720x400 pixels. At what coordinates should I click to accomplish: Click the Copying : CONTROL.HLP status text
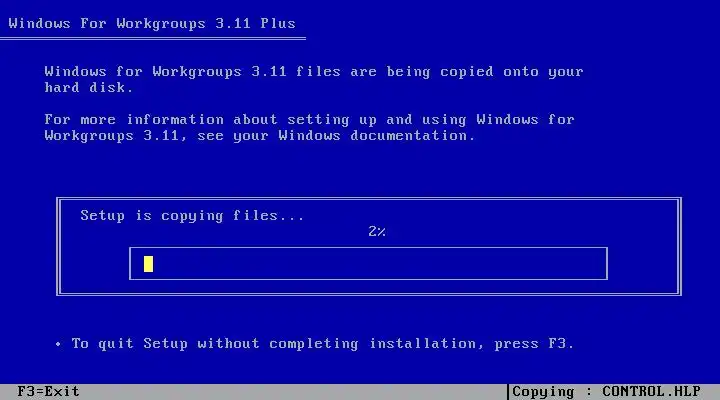[606, 392]
